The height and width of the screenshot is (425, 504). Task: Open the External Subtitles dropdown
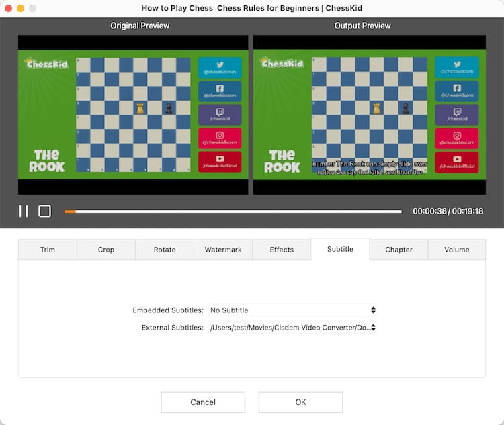pos(293,328)
